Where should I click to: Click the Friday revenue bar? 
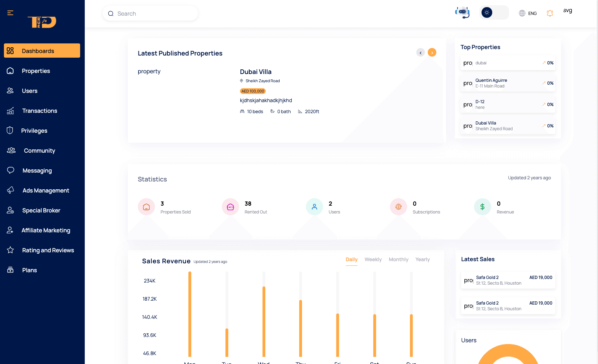tap(338, 335)
